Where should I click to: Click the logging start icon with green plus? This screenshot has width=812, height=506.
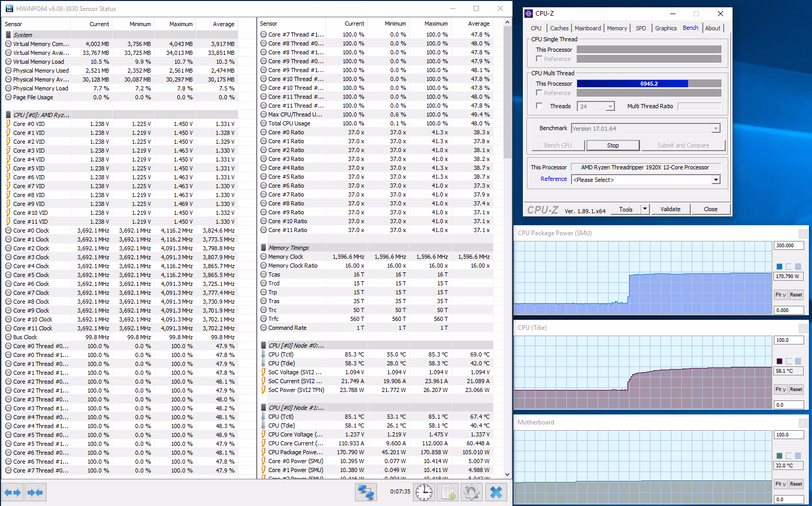pos(448,492)
